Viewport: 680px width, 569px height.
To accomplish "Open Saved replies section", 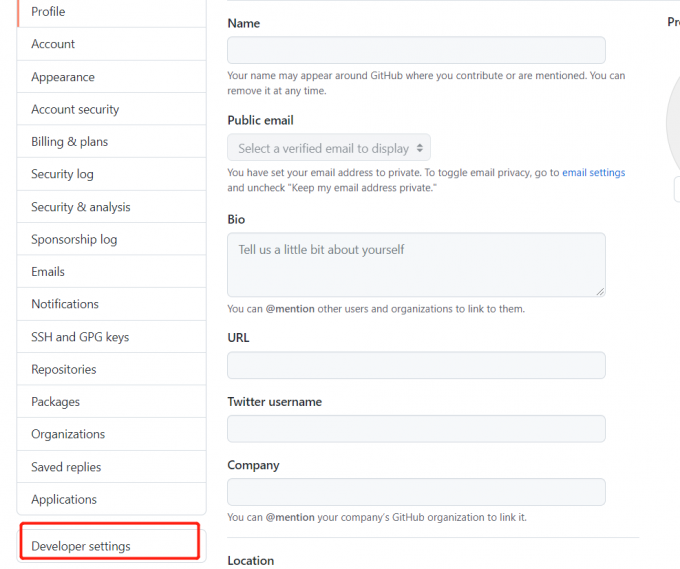I will click(x=66, y=467).
